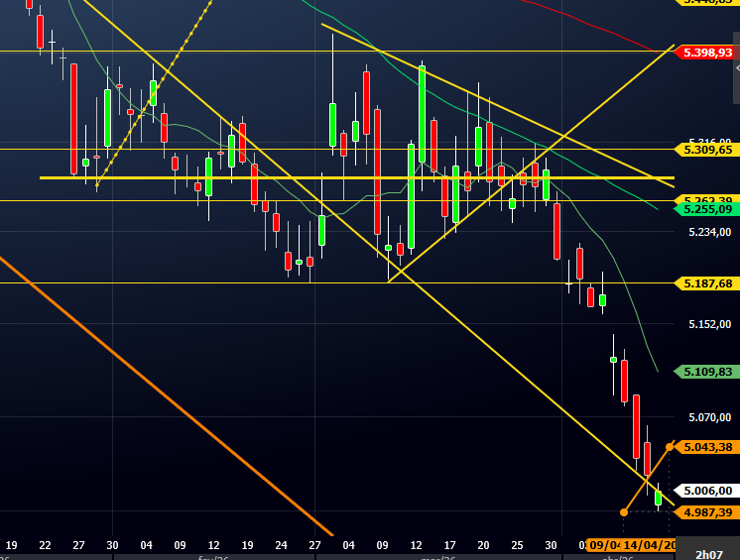Click the orange 5.043,38 price tag
The height and width of the screenshot is (560, 740).
[x=707, y=447]
